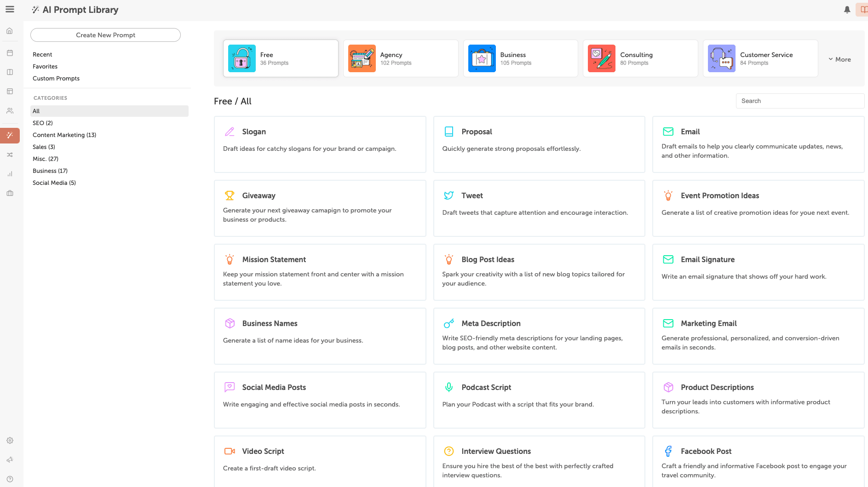The height and width of the screenshot is (487, 868).
Task: Open the home icon in sidebar
Action: pyautogui.click(x=10, y=31)
